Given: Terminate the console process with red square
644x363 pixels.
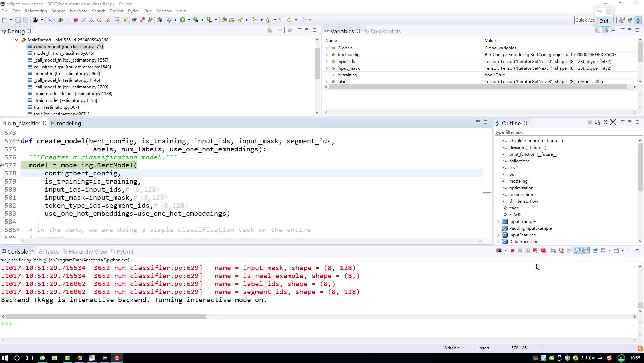Looking at the screenshot, I should pyautogui.click(x=512, y=251).
